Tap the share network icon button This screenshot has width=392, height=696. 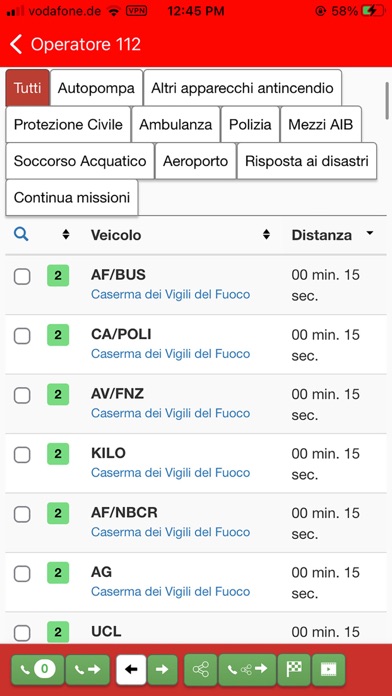pos(201,669)
